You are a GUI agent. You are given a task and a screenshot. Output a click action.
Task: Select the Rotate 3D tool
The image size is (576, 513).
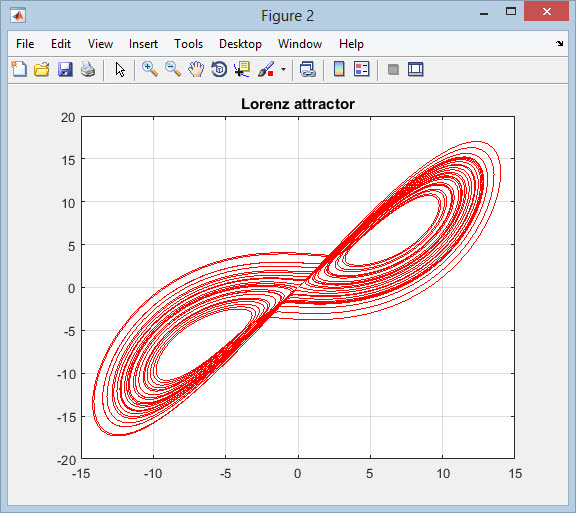[x=219, y=69]
